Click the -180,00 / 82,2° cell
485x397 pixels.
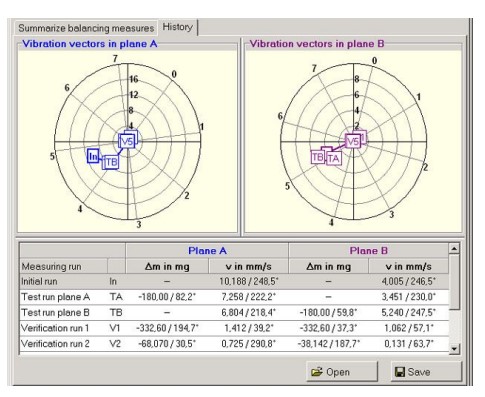pos(167,297)
